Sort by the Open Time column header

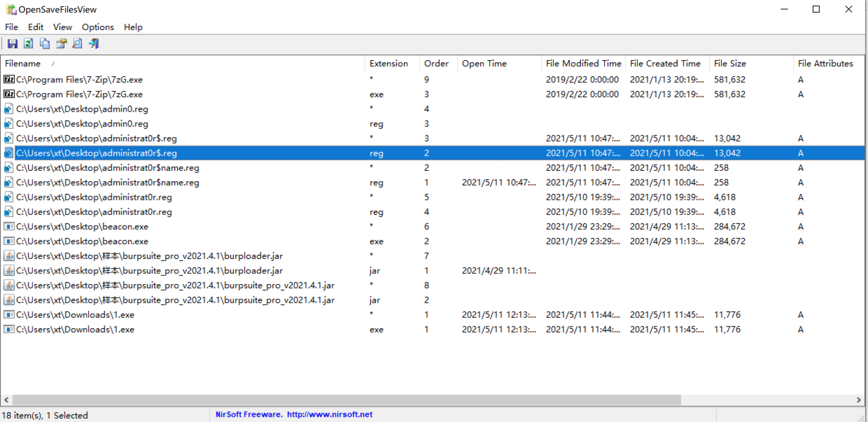[x=499, y=64]
